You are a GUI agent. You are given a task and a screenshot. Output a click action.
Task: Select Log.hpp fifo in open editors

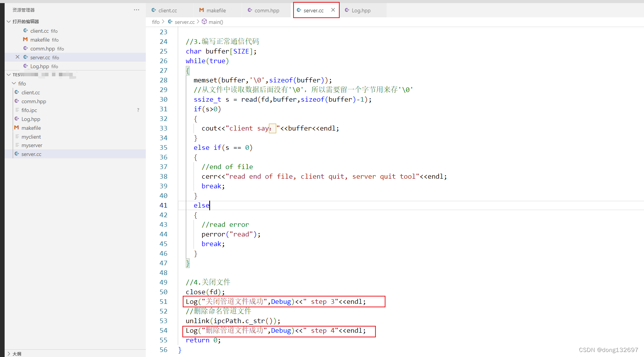tap(75, 66)
